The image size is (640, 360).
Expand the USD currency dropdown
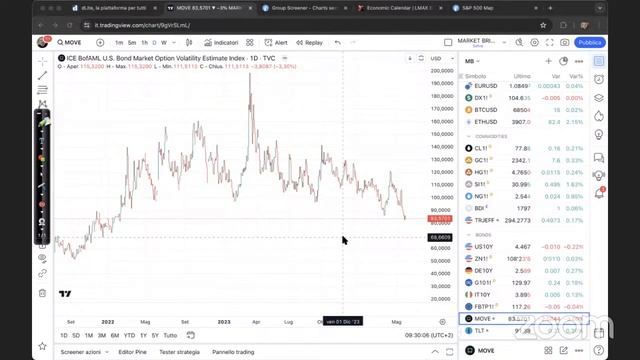click(x=442, y=58)
